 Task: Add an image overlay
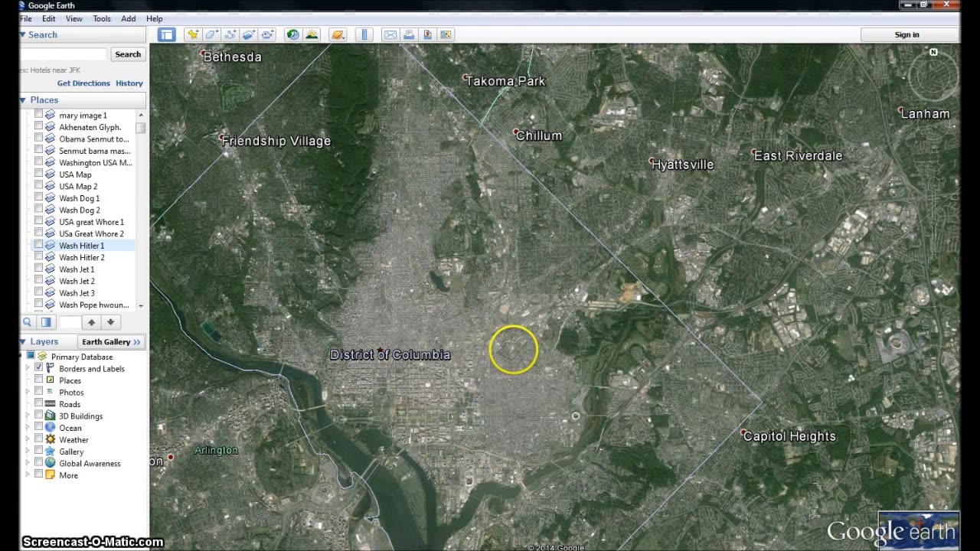click(x=249, y=34)
